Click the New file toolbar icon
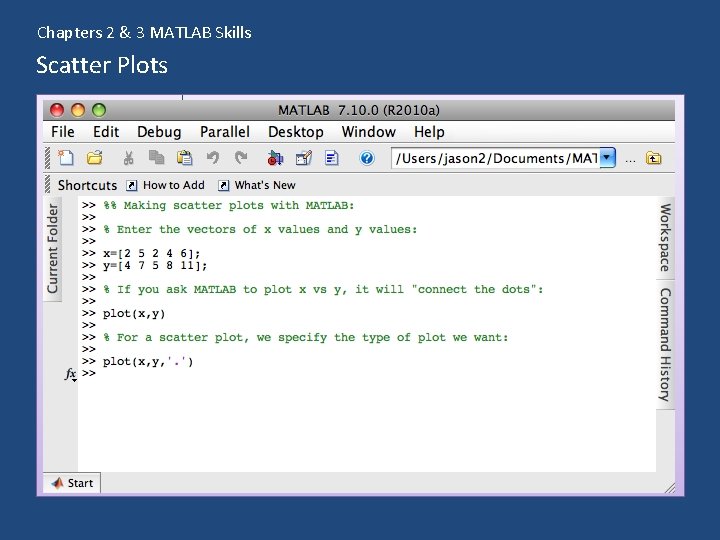The height and width of the screenshot is (540, 720). click(65, 158)
